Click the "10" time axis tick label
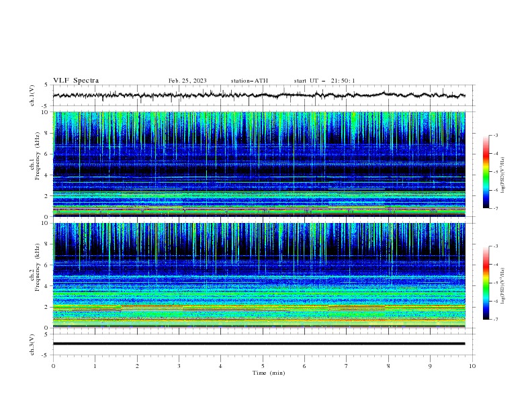This screenshot has width=532, height=411. 472,366
